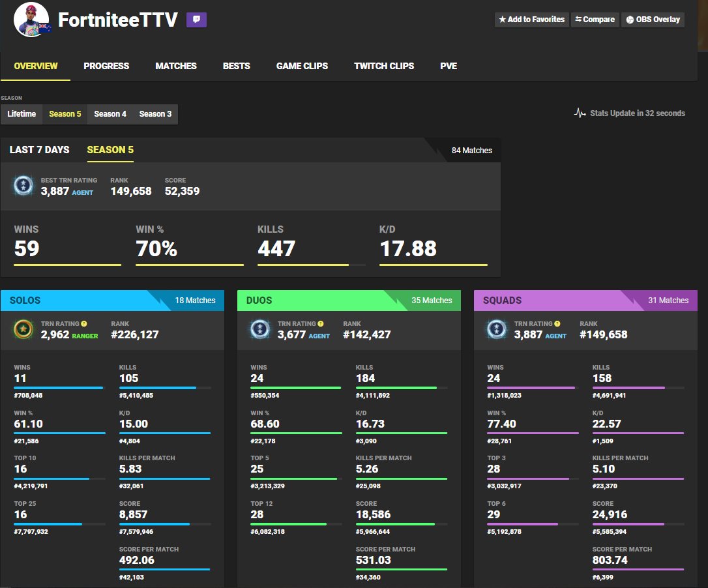Select Lifetime season filter
This screenshot has height=588, width=708.
(x=22, y=114)
